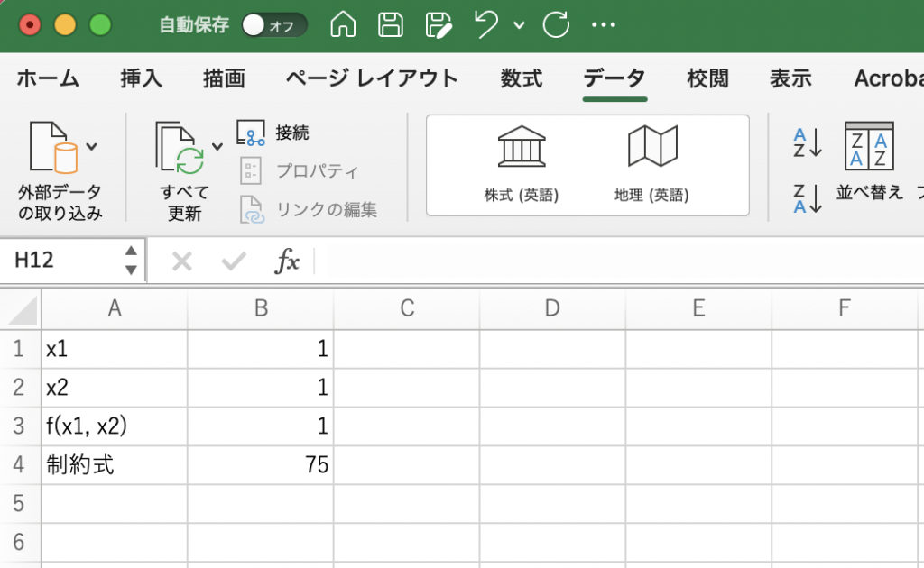The height and width of the screenshot is (568, 924).
Task: Switch to the 表示 tab
Action: (x=790, y=78)
